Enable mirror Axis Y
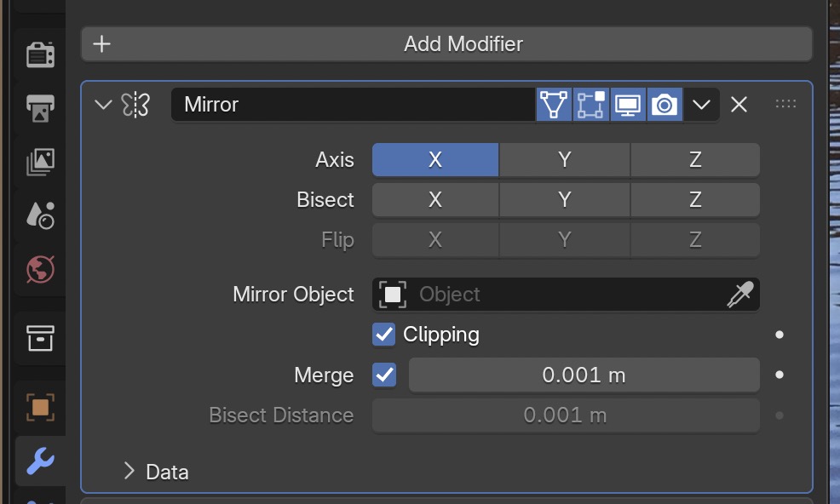Image resolution: width=840 pixels, height=504 pixels. [x=565, y=159]
